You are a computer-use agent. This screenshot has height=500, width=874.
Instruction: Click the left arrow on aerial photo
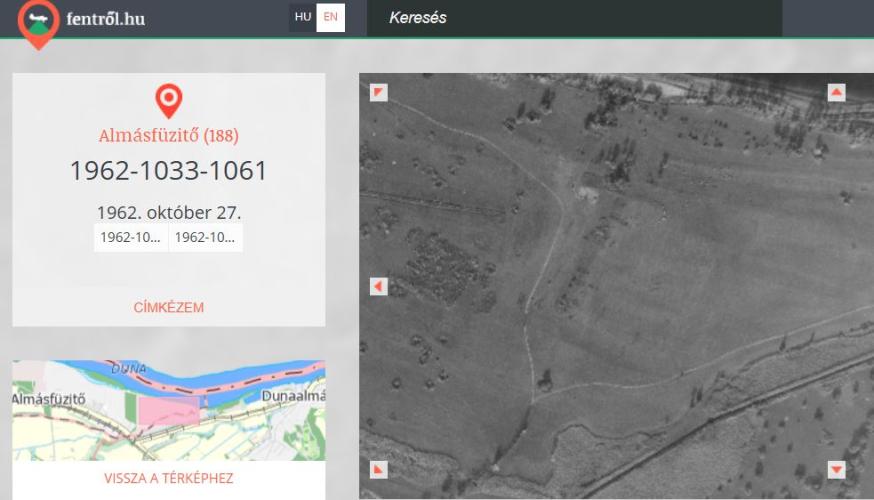tap(378, 287)
